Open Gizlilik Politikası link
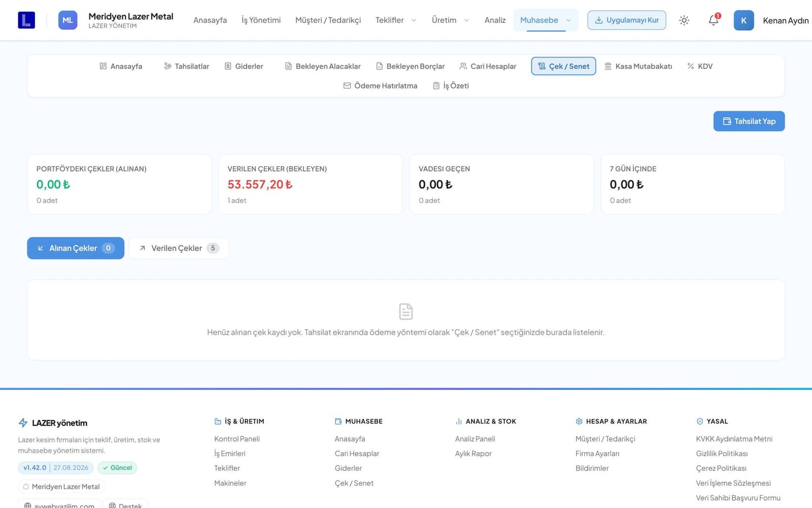812x508 pixels. tap(722, 454)
